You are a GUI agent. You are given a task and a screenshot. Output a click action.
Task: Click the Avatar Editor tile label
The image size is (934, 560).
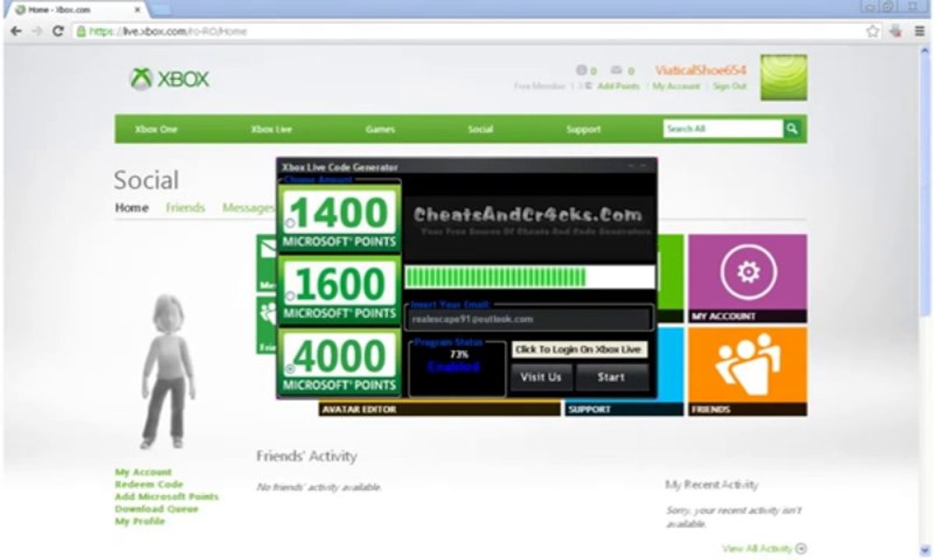[440, 409]
